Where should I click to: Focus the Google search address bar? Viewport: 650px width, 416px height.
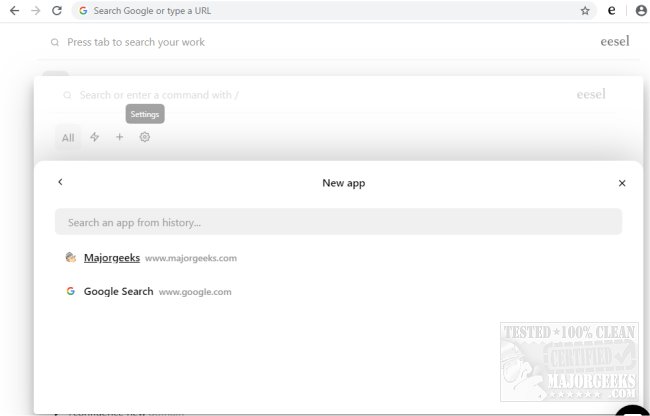click(300, 11)
